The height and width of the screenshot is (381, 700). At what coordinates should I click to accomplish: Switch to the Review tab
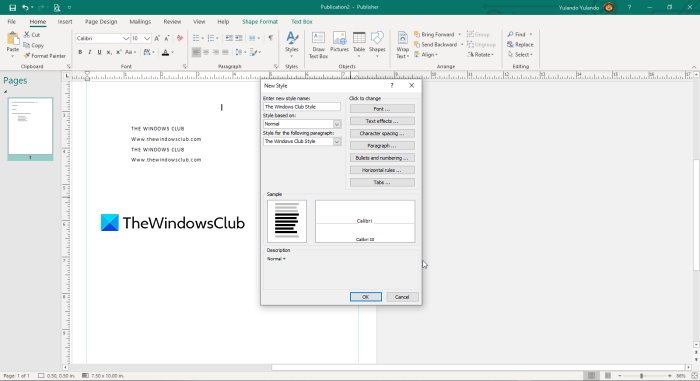tap(172, 21)
